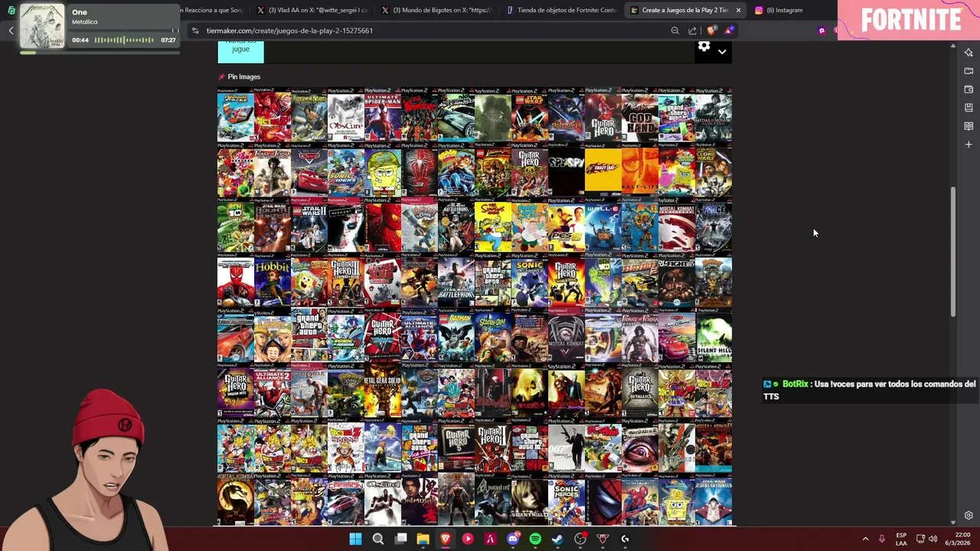Click the page vertical scrollbar
980x551 pixels.
tap(953, 253)
